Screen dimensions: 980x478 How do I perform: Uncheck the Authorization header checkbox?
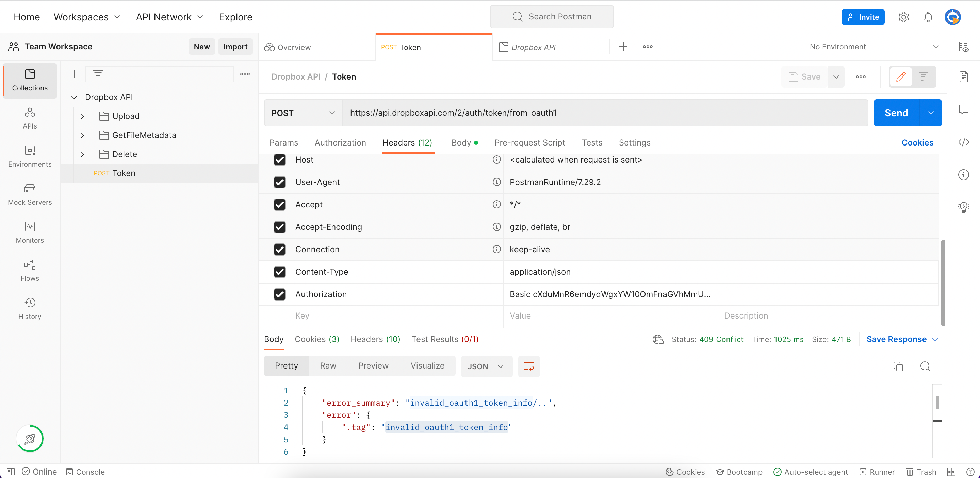280,294
